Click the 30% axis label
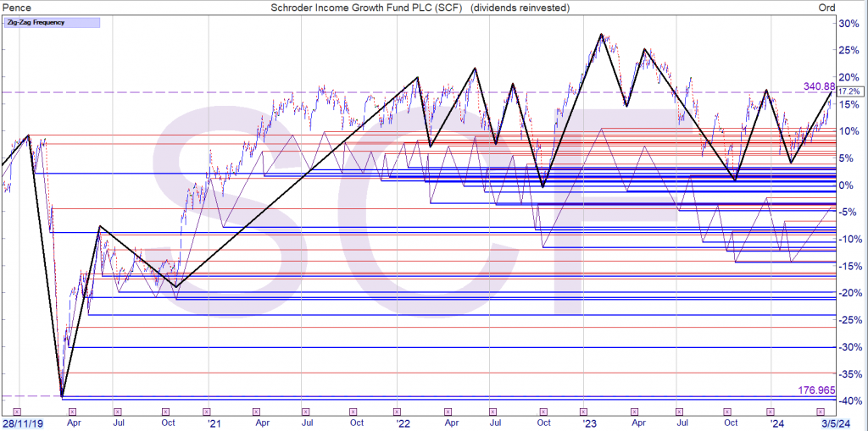868x431 pixels. [x=849, y=23]
